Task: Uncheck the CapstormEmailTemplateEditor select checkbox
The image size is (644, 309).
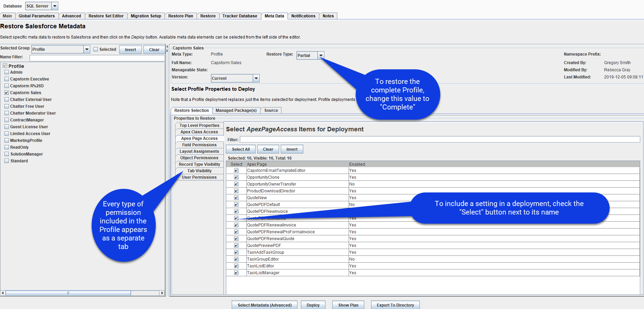Action: pyautogui.click(x=236, y=171)
